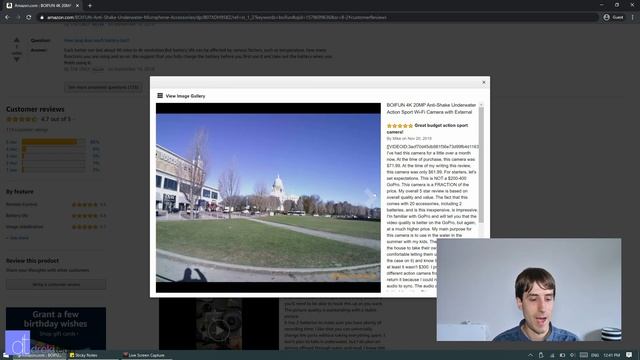Click See more answered questions button
The image size is (640, 360).
tap(103, 87)
